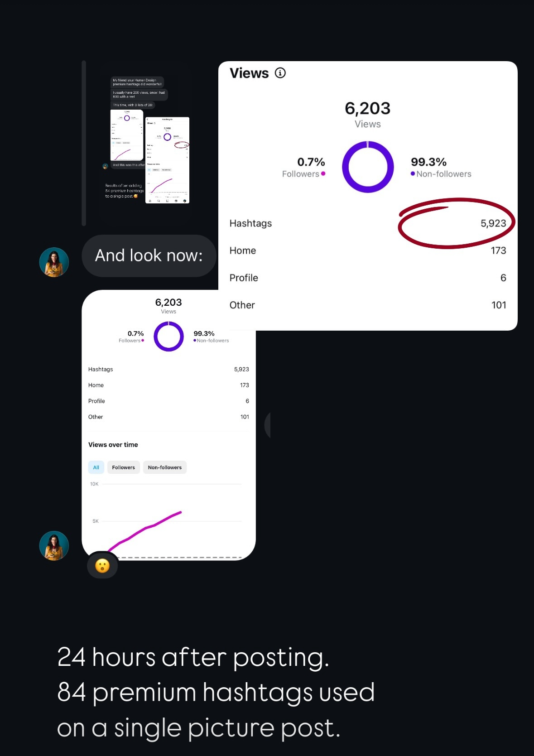Click the purple Non-followers legend dot in the large card

click(x=413, y=173)
